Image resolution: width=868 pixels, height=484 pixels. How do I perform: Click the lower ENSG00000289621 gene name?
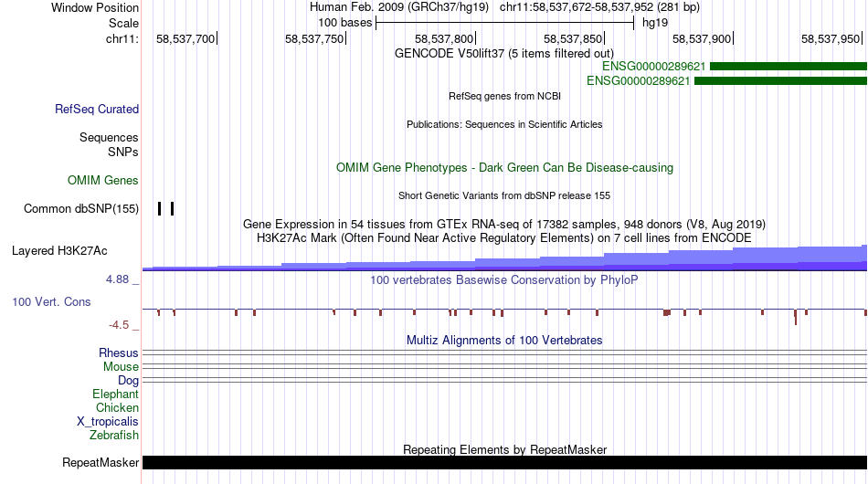639,80
